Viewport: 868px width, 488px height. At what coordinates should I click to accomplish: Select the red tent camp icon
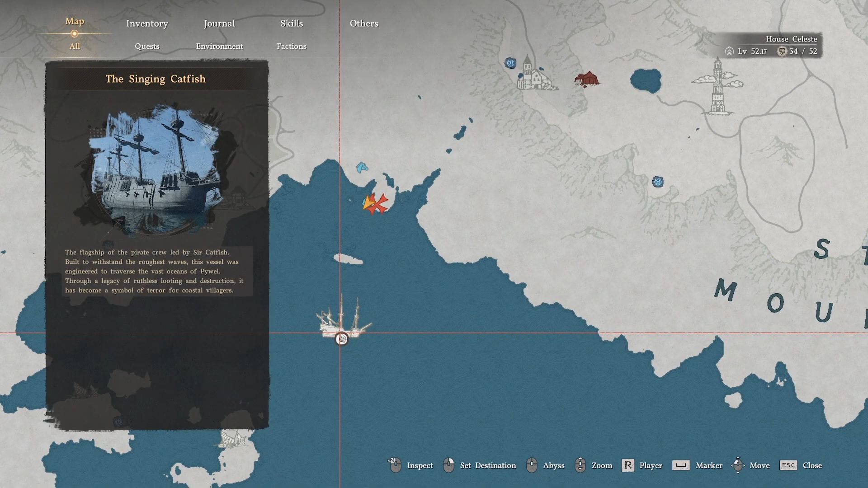587,79
